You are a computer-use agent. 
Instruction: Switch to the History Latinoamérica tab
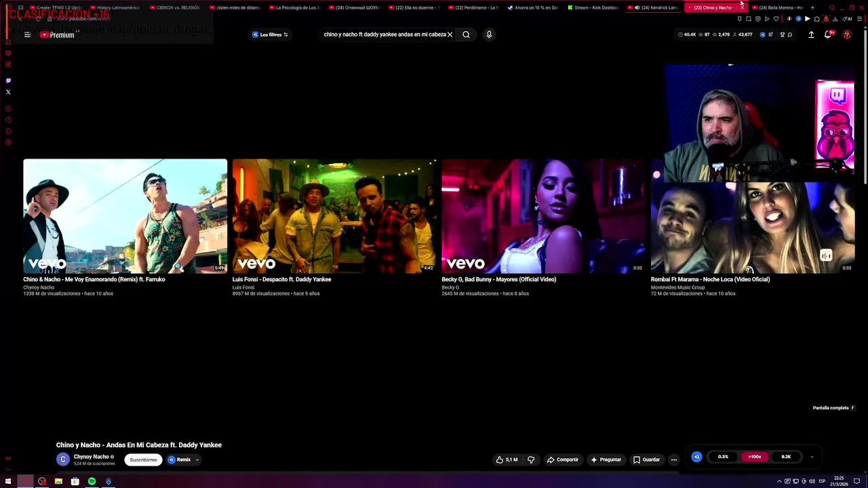click(x=116, y=7)
